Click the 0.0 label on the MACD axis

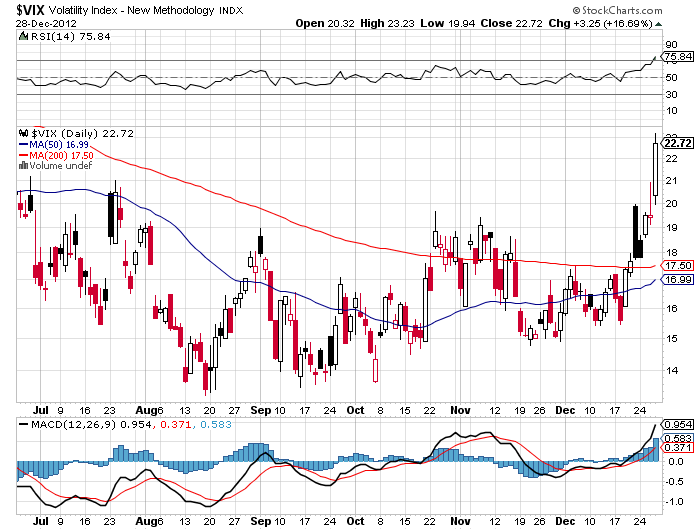(674, 462)
